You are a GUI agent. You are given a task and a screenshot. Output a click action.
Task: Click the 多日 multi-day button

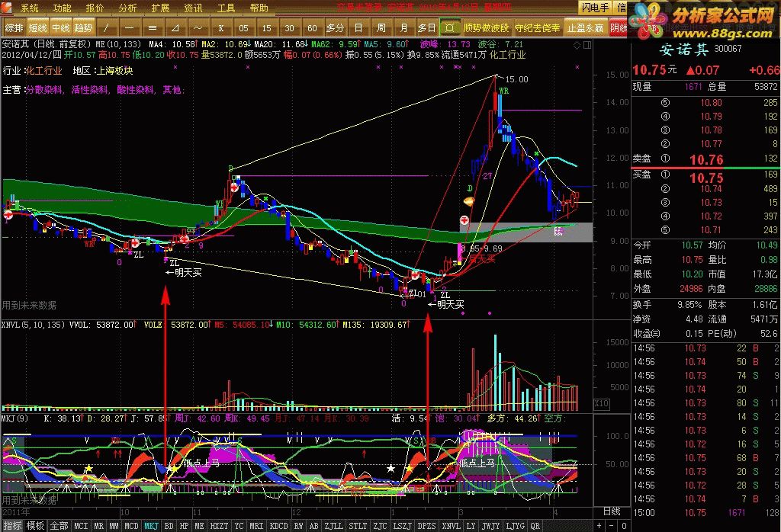[x=427, y=28]
